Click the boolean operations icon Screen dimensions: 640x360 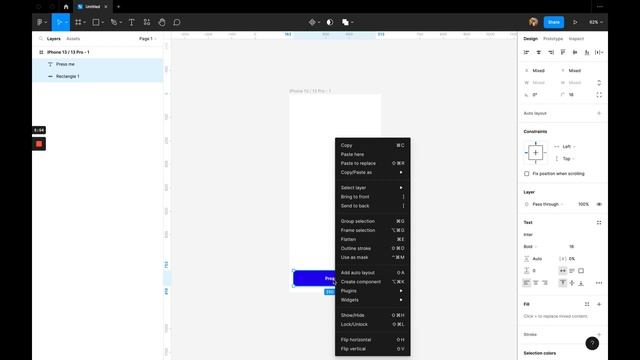coord(345,22)
